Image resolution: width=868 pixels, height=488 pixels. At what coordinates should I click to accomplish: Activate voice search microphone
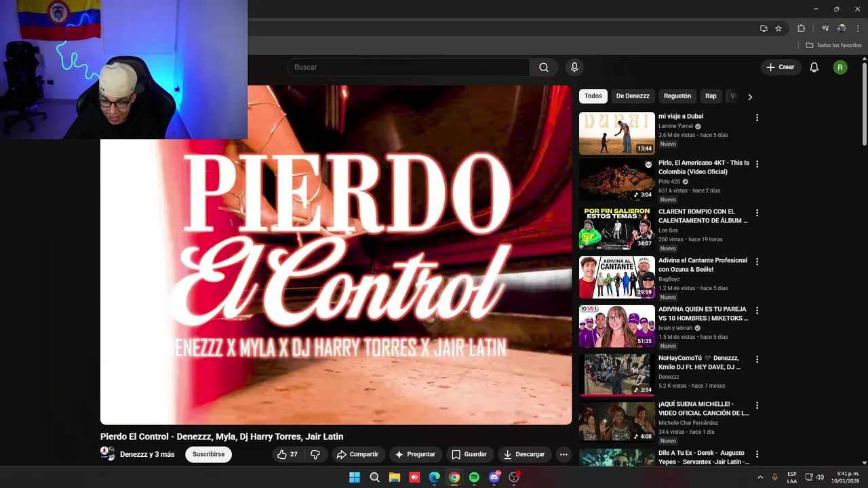pos(574,67)
